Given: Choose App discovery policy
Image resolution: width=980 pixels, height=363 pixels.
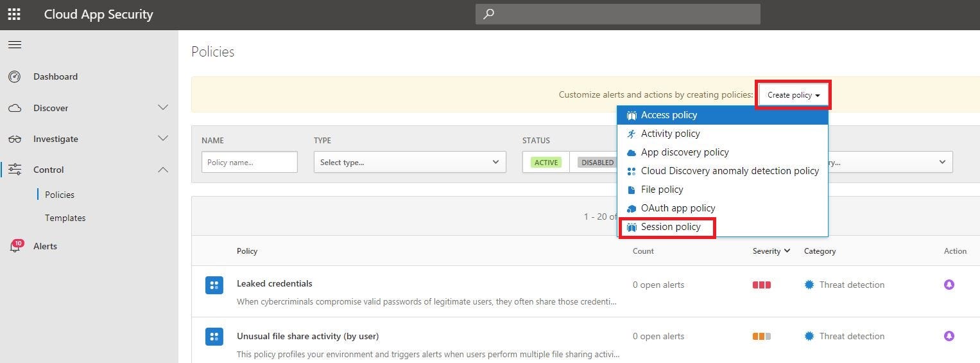Looking at the screenshot, I should click(x=723, y=152).
